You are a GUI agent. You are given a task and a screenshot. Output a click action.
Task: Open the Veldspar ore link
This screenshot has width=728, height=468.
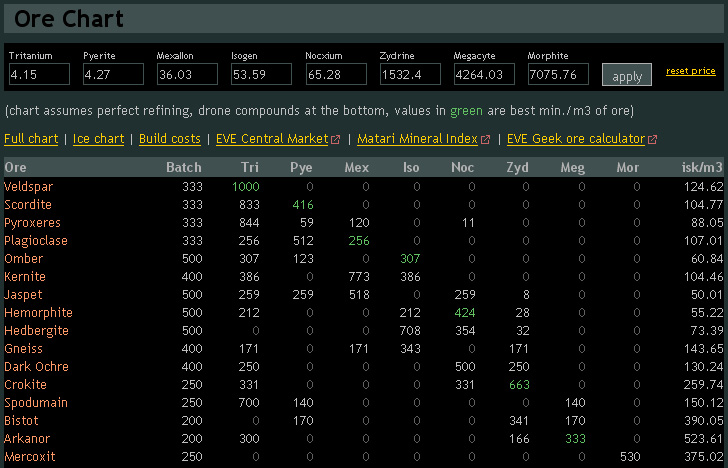click(29, 187)
